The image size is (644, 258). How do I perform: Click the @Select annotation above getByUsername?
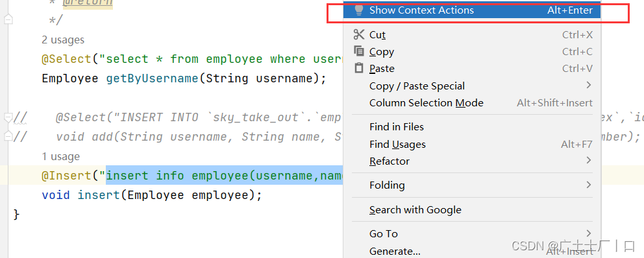66,59
